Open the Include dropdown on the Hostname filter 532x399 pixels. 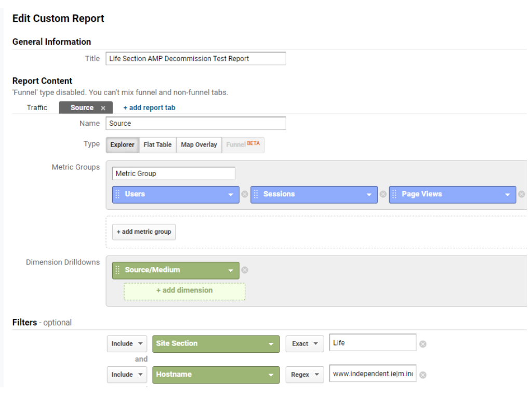(126, 374)
